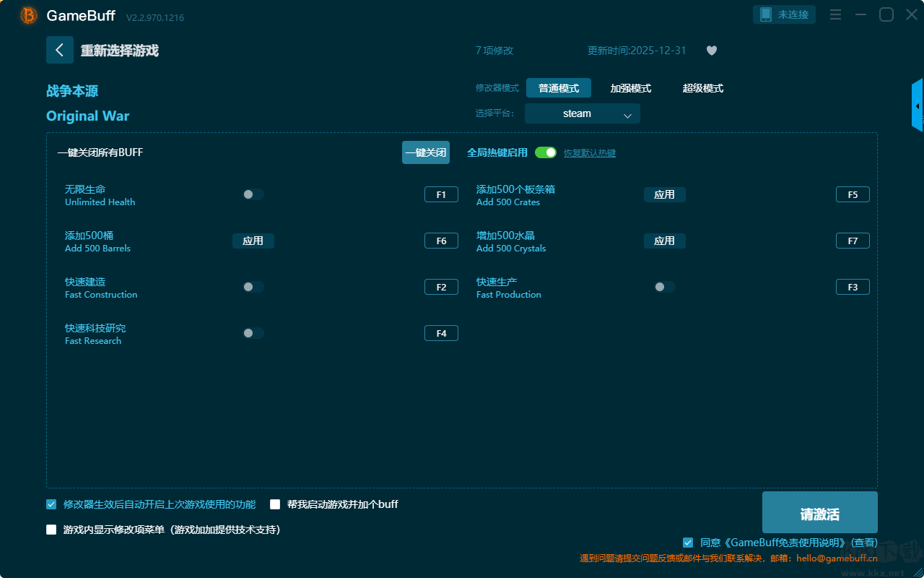Click 一键关闭 button
Image resolution: width=924 pixels, height=578 pixels.
[x=425, y=152]
